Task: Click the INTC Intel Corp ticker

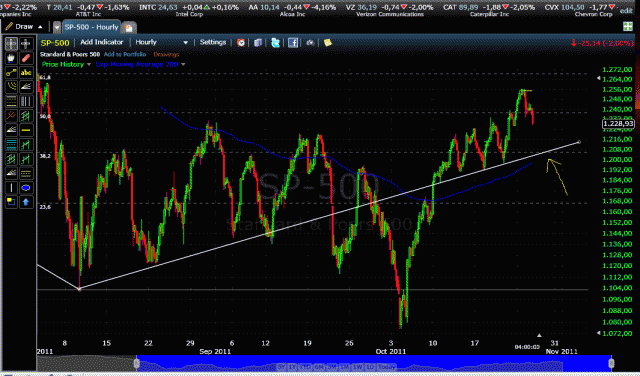Action: tap(189, 10)
